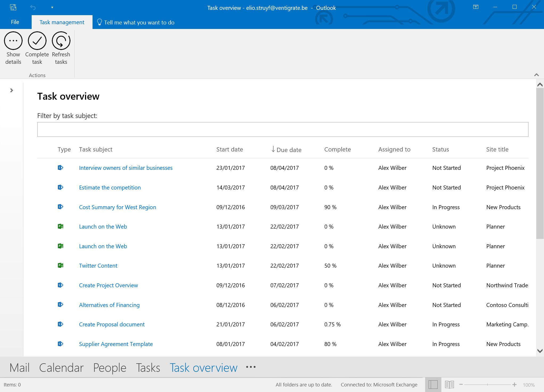Collapse the ribbon with the chevron
The image size is (544, 392).
pyautogui.click(x=536, y=75)
